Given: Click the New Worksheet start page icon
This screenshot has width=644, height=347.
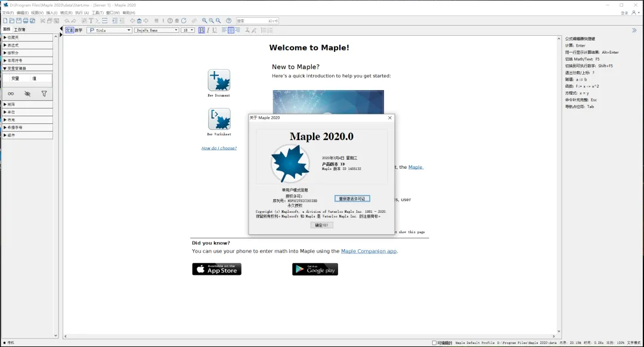Looking at the screenshot, I should point(219,119).
